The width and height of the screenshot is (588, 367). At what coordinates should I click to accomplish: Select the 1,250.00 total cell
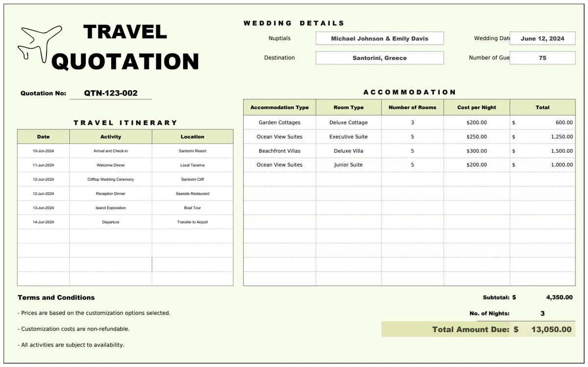click(542, 137)
